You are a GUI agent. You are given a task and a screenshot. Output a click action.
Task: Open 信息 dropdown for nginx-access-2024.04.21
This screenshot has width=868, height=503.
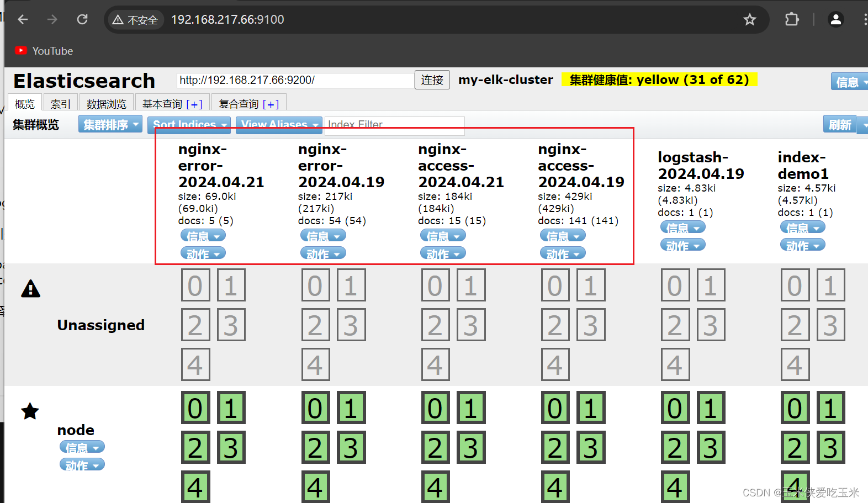pos(443,236)
